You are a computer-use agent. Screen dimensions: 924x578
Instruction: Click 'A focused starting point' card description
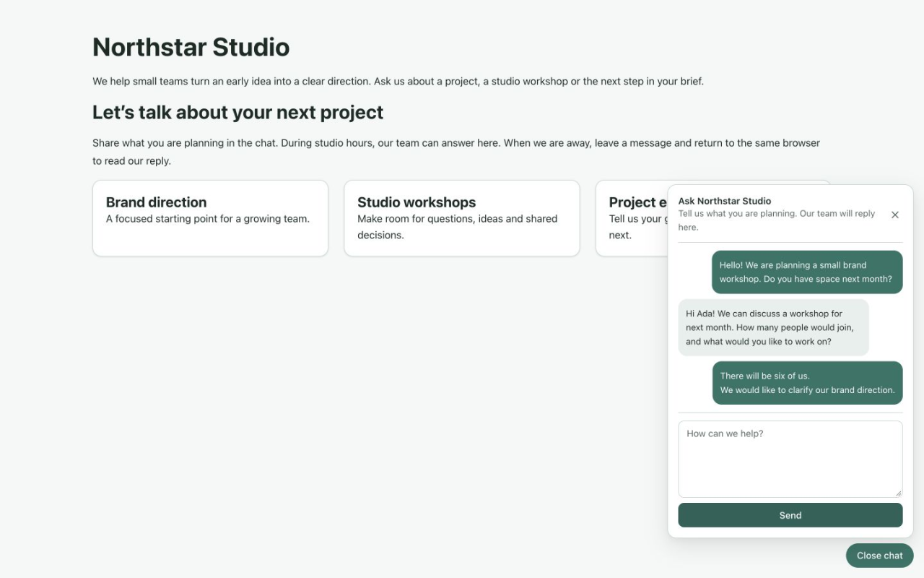tap(208, 219)
